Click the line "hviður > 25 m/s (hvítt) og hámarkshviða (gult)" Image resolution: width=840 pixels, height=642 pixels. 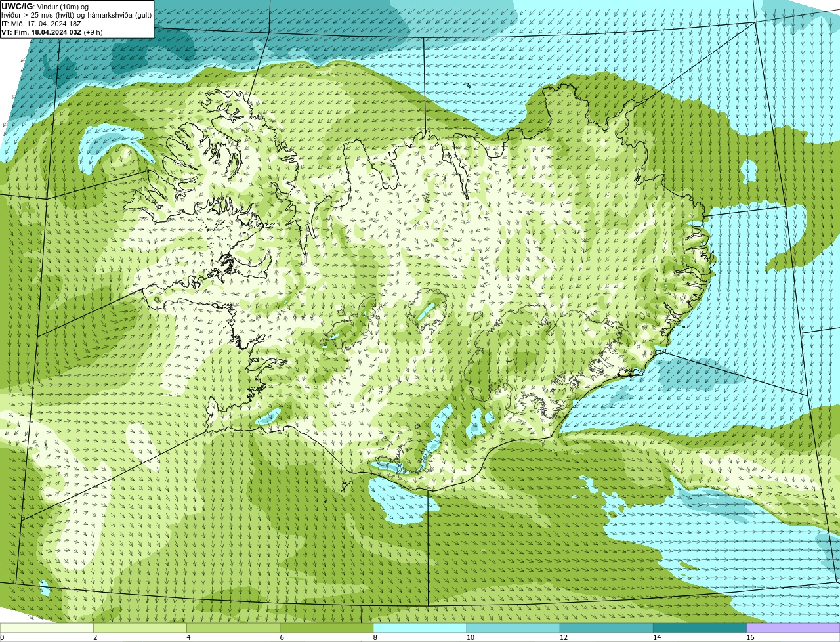click(76, 15)
